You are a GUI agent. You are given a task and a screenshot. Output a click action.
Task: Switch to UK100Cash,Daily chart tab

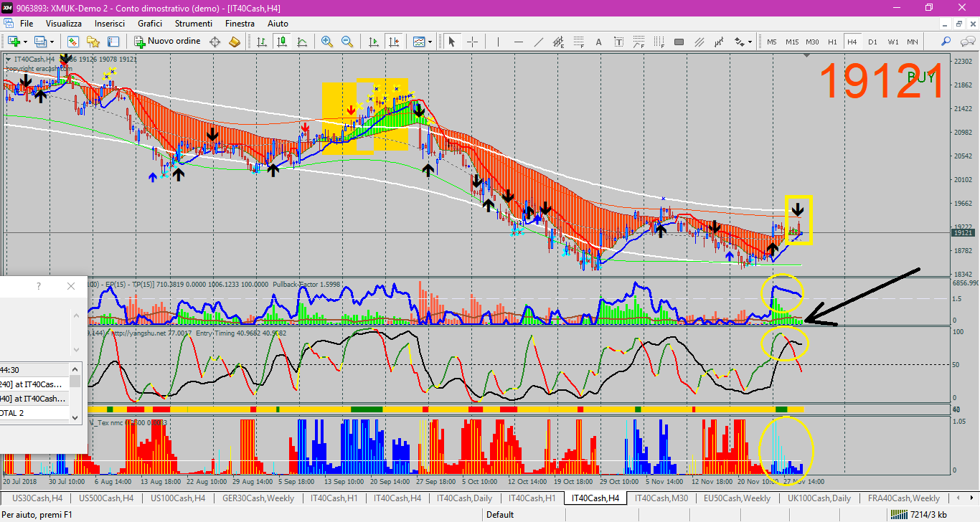point(819,498)
